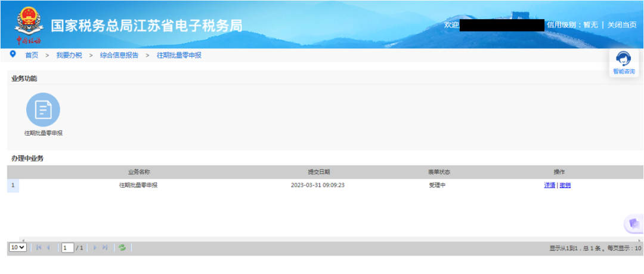Click the 操作 column header

point(559,172)
